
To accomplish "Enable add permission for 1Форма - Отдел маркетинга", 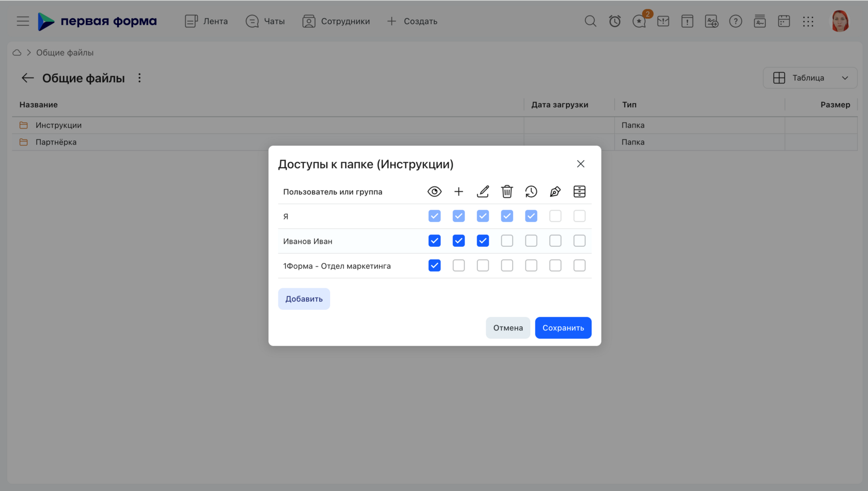I will [x=459, y=265].
